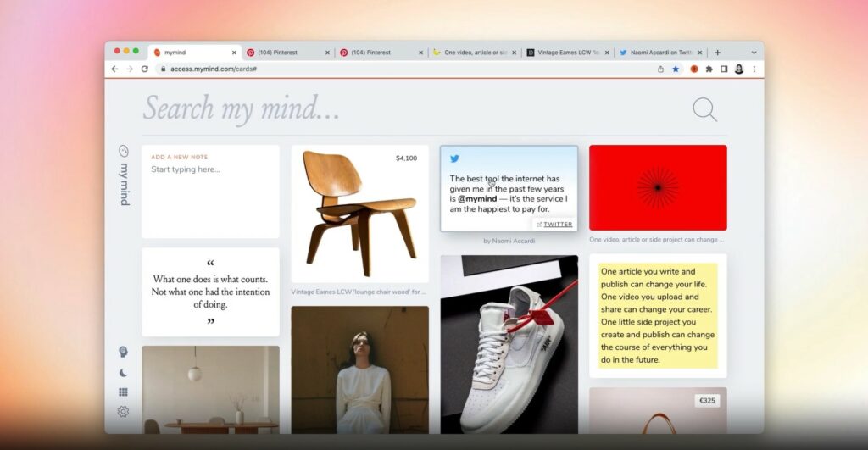This screenshot has height=450, width=868.
Task: Expand the tab search chevron
Action: pos(754,53)
